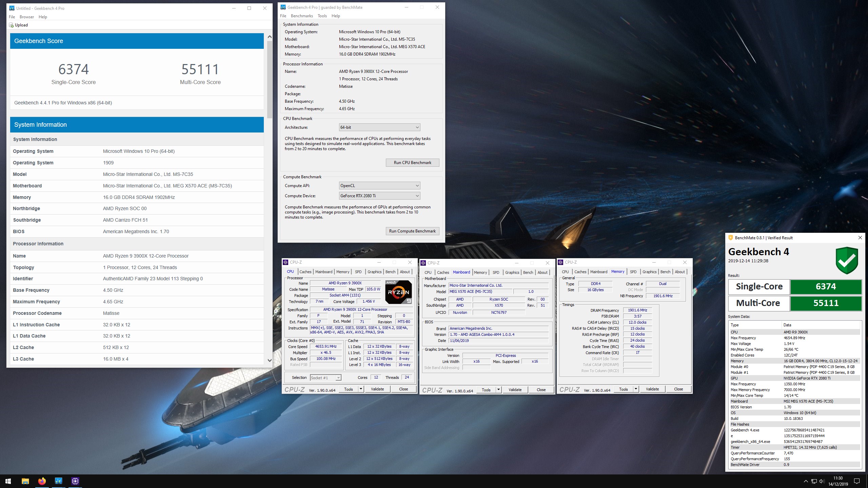Click the Multiplier x 46.5 field
This screenshot has height=488, width=868.
coord(326,352)
